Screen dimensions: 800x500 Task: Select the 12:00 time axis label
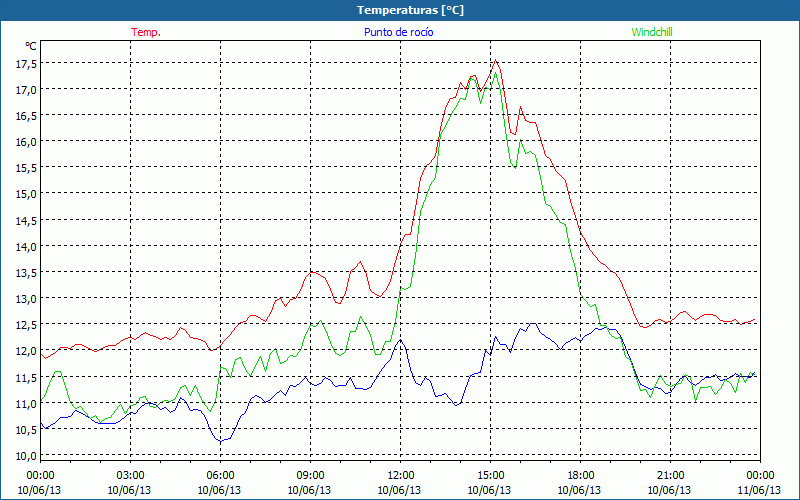(400, 476)
